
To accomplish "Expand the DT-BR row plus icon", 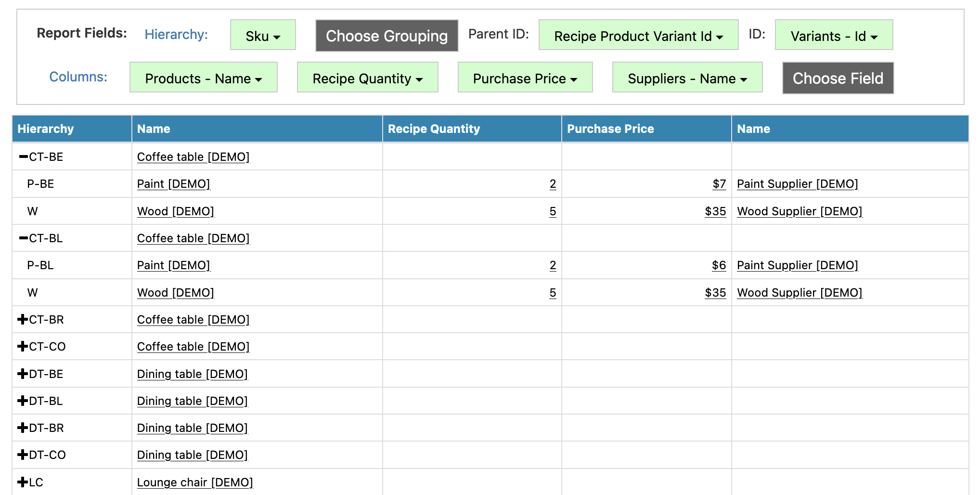I will pos(23,428).
